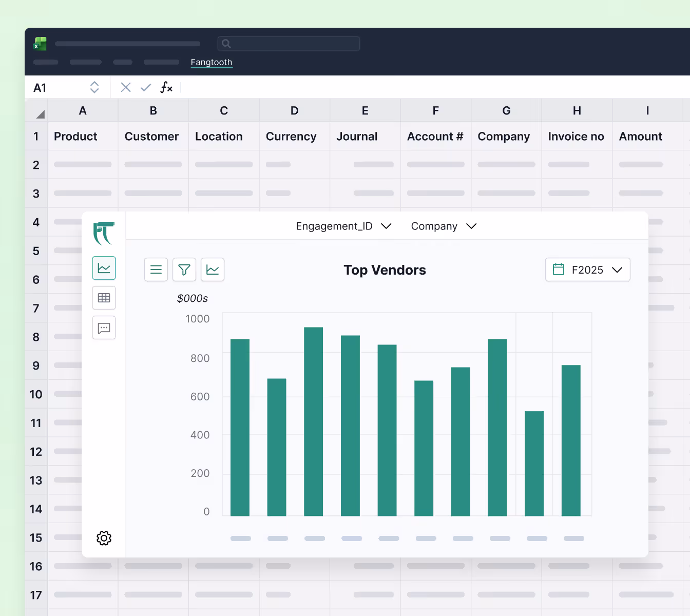Select column A header
The image size is (690, 616).
tap(83, 110)
